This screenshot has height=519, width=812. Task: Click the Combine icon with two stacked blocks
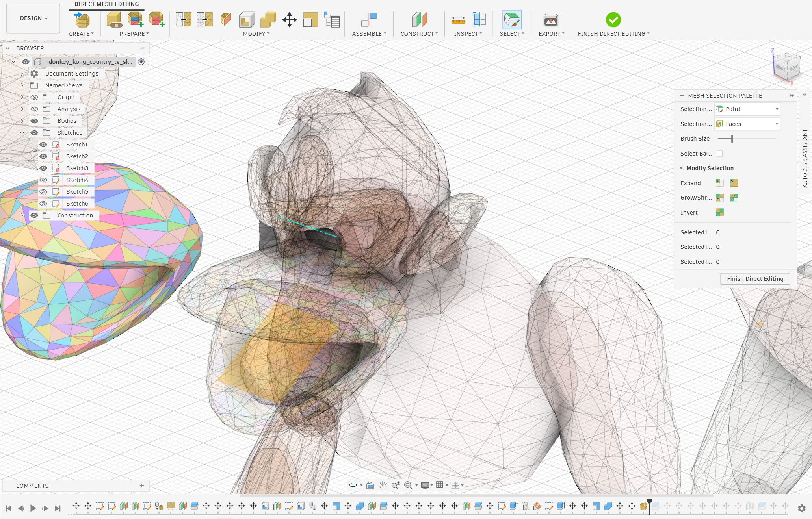(268, 19)
